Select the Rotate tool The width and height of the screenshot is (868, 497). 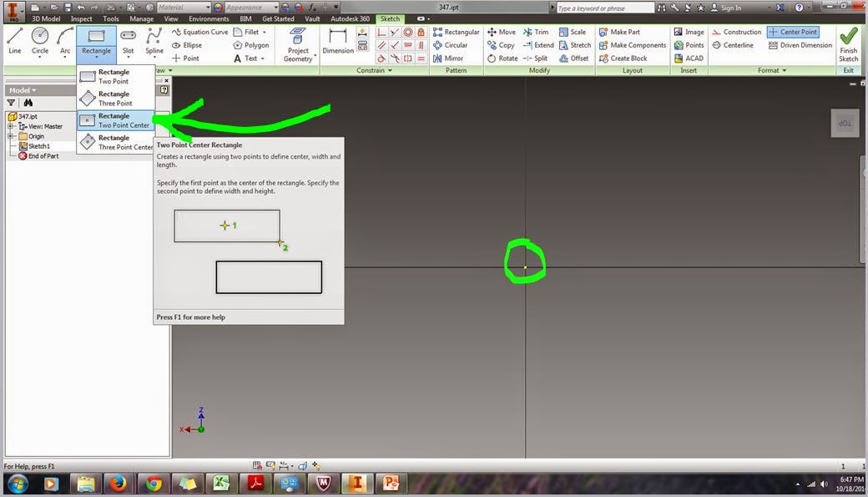pyautogui.click(x=502, y=58)
